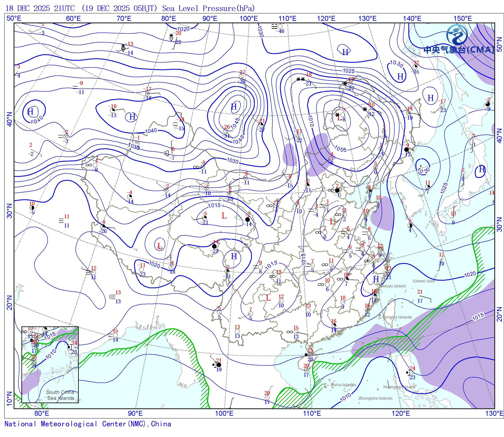Click the CMA logo emblem
This screenshot has height=437, width=504.
(457, 34)
